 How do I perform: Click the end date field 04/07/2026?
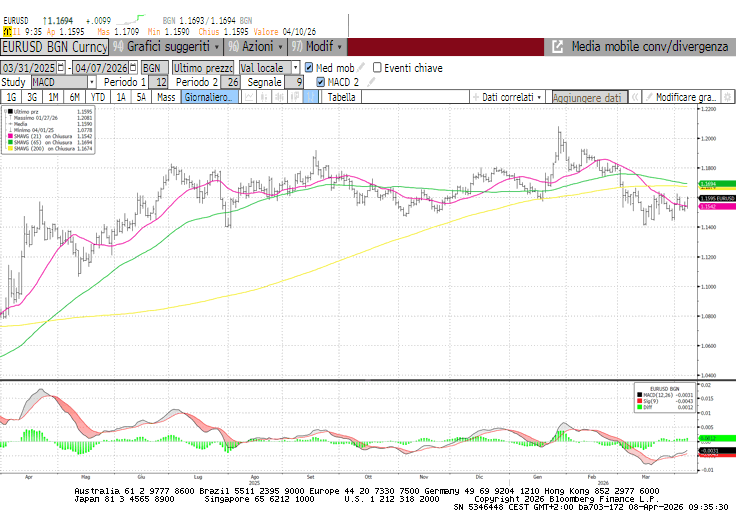101,68
